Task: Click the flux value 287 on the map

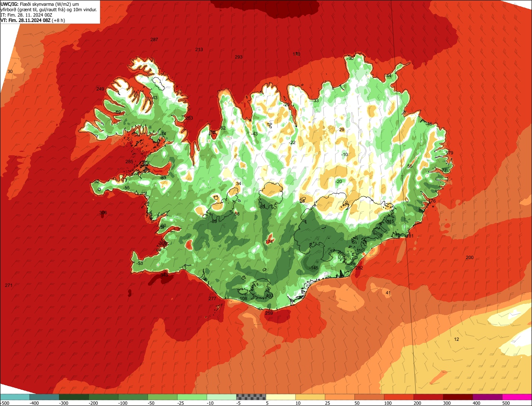Action: 154,39
